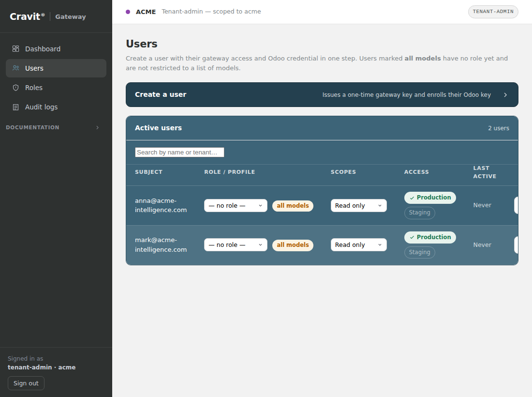Click the cut-off action button in anna's row
The image size is (532, 397).
pos(516,205)
